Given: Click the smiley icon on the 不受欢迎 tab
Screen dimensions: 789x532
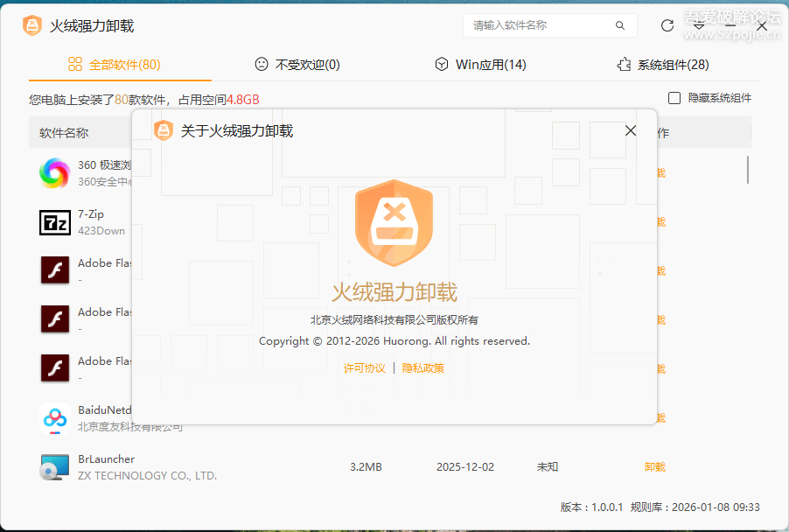Looking at the screenshot, I should [261, 64].
